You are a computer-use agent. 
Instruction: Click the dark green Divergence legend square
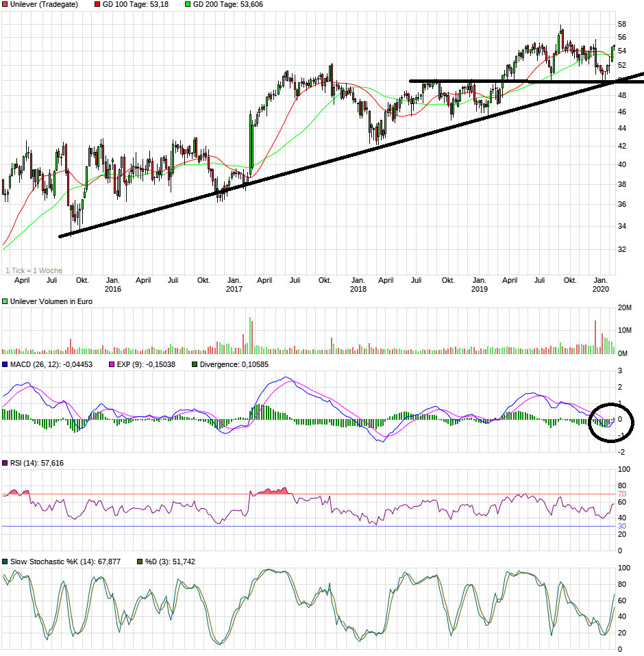point(194,363)
